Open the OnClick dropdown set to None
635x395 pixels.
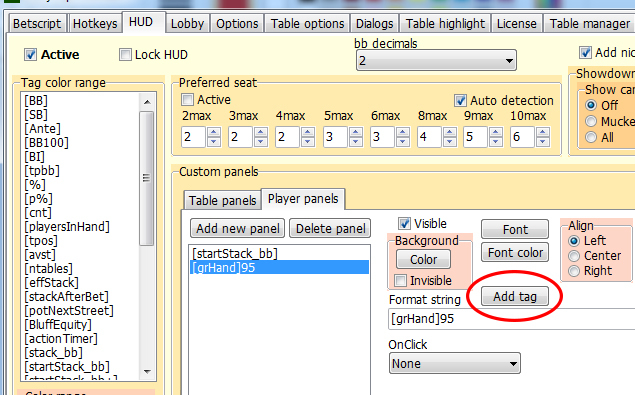[x=454, y=363]
